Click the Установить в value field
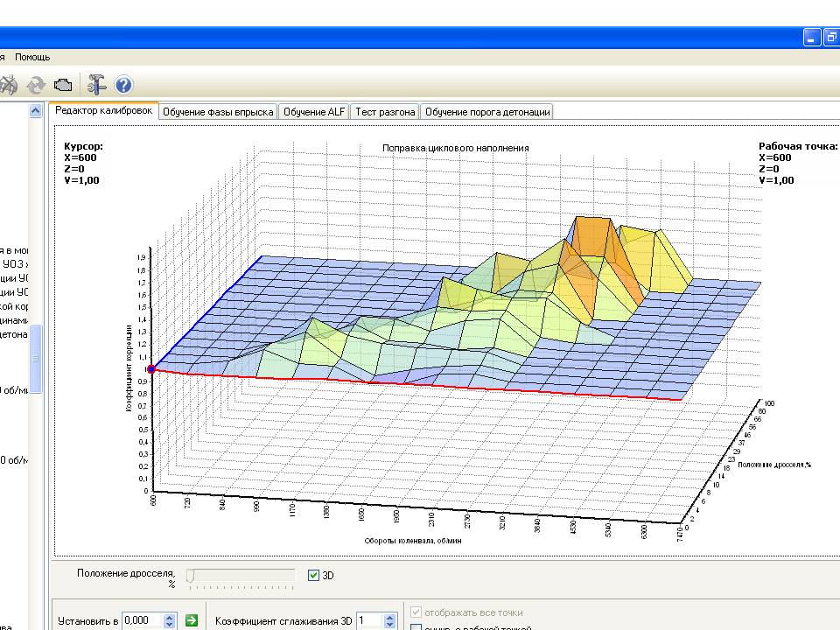 (x=143, y=620)
